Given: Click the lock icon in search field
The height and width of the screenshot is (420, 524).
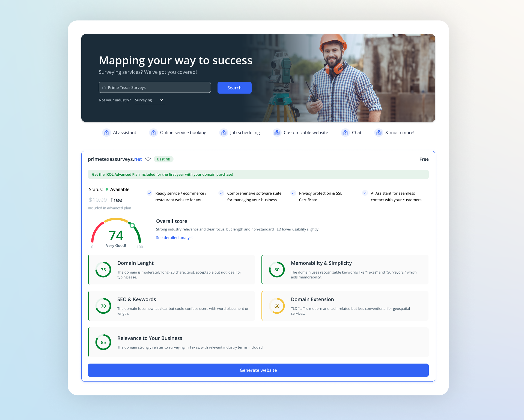Looking at the screenshot, I should coord(104,88).
